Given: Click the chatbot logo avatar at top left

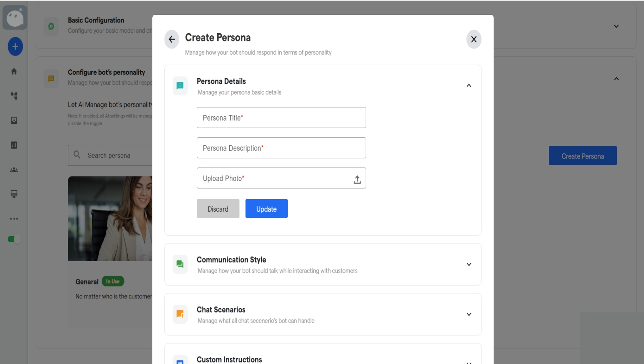Looking at the screenshot, I should [15, 17].
